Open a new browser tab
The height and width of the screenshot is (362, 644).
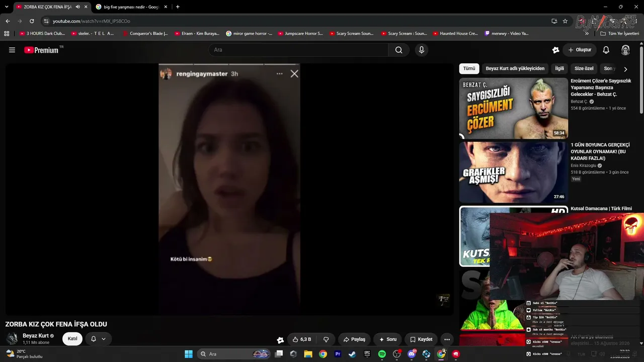[178, 7]
